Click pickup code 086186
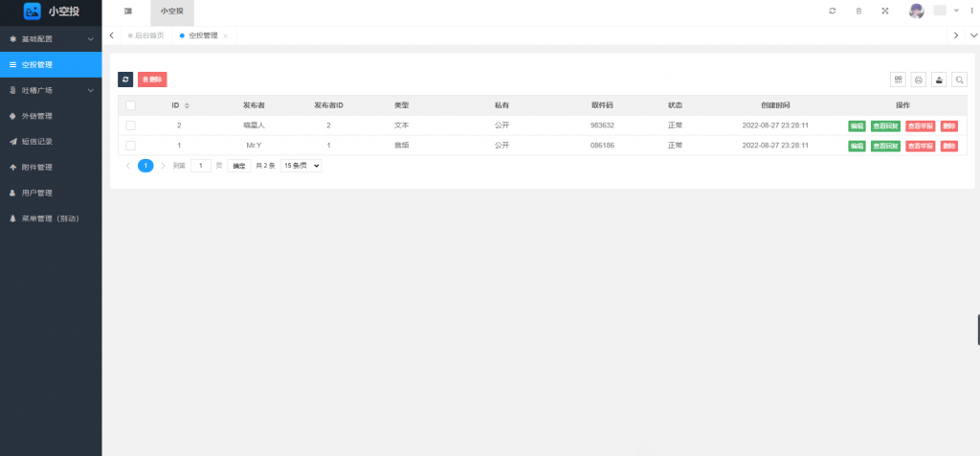This screenshot has width=980, height=456. tap(602, 145)
